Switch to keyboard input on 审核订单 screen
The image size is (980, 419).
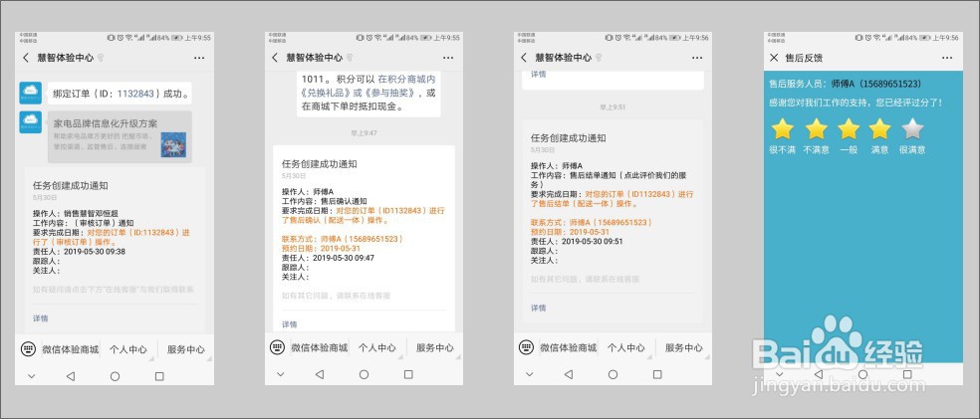coord(28,349)
